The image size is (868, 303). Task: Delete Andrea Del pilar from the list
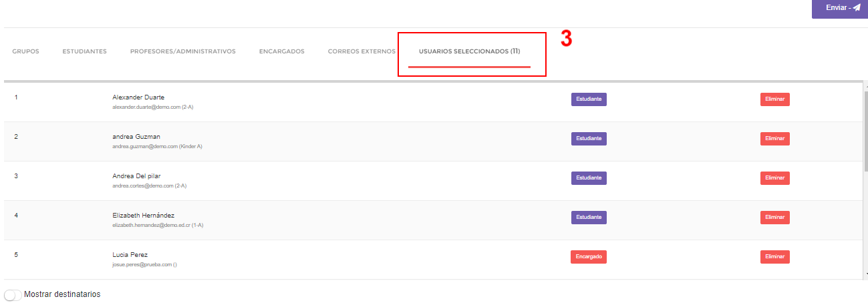pos(774,178)
